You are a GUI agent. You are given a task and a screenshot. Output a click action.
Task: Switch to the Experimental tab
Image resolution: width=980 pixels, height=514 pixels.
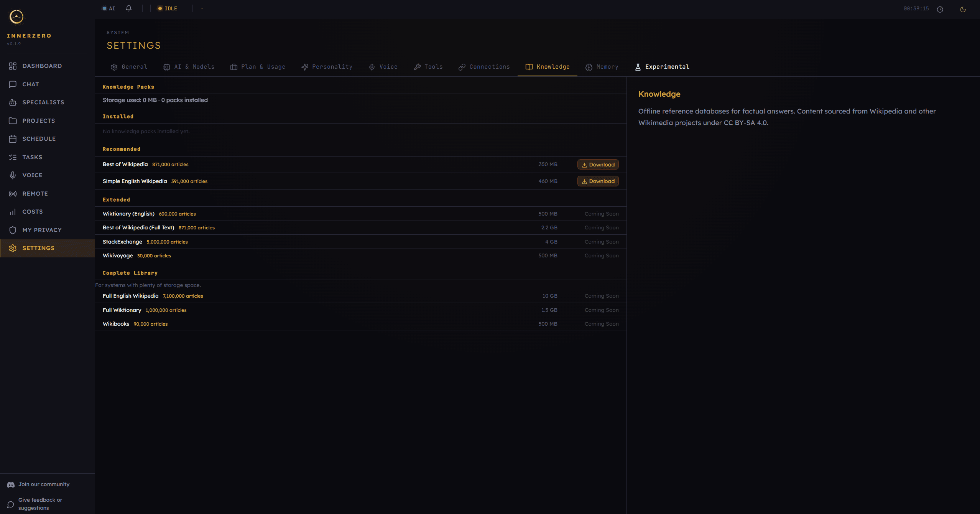662,67
